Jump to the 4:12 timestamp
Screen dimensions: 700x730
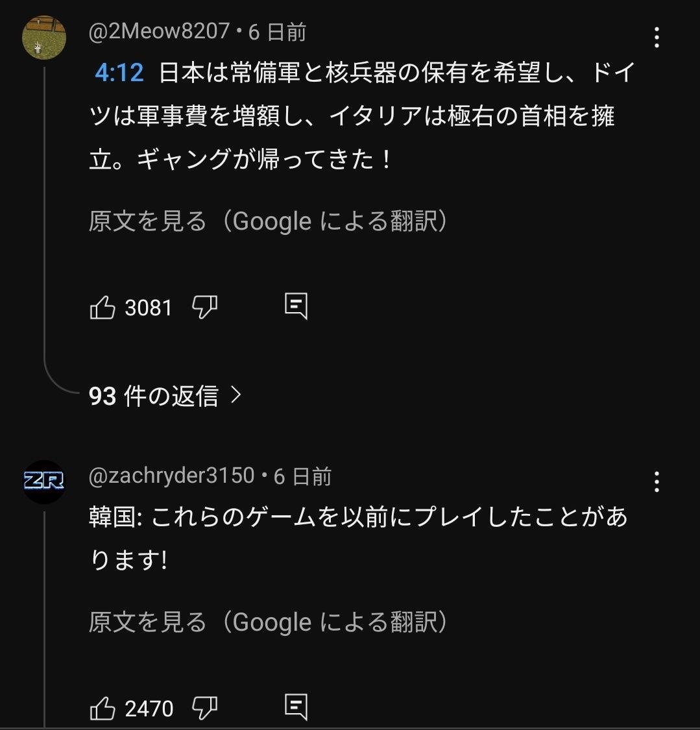[119, 73]
